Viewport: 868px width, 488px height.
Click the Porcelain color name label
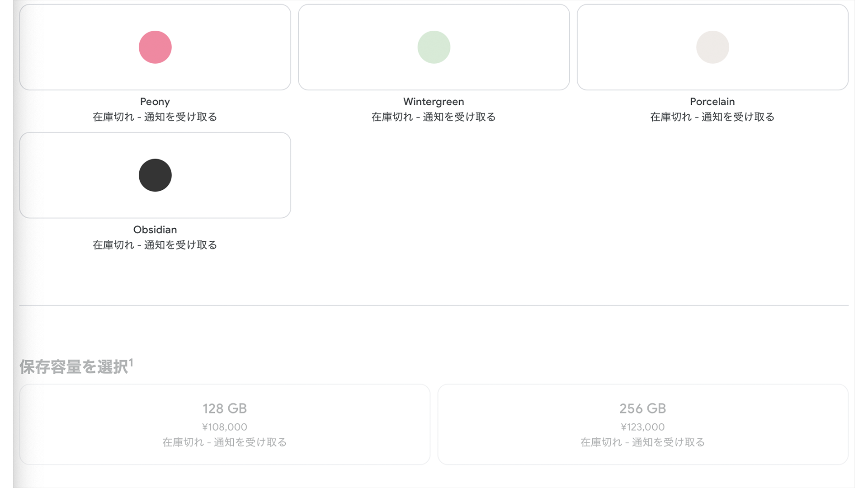(x=712, y=102)
